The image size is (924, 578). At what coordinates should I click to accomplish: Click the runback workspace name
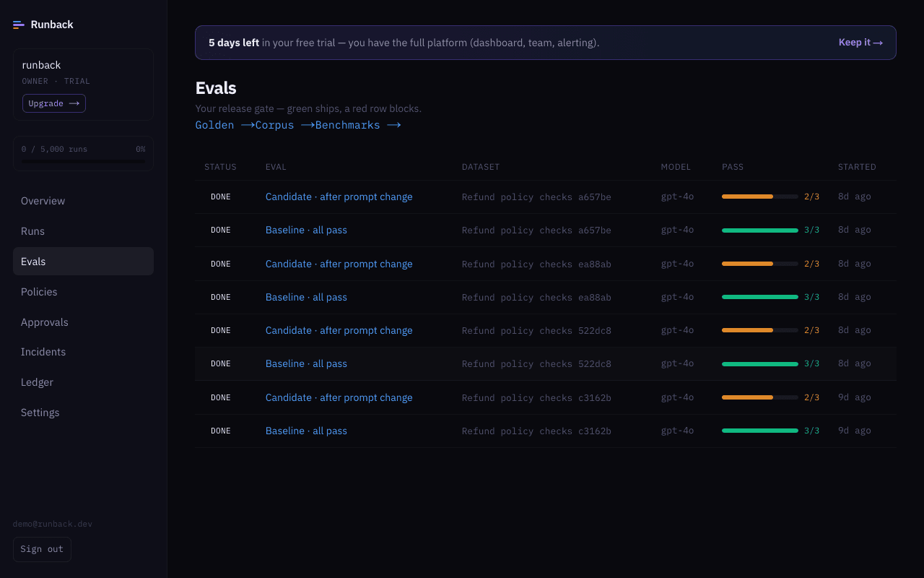coord(41,65)
